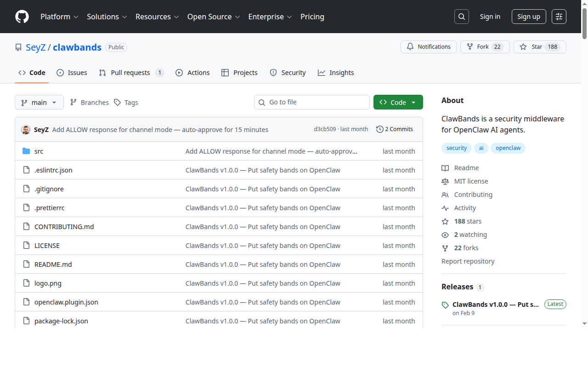
Task: Click the file icon beside .eslintrc.json
Action: pos(26,170)
